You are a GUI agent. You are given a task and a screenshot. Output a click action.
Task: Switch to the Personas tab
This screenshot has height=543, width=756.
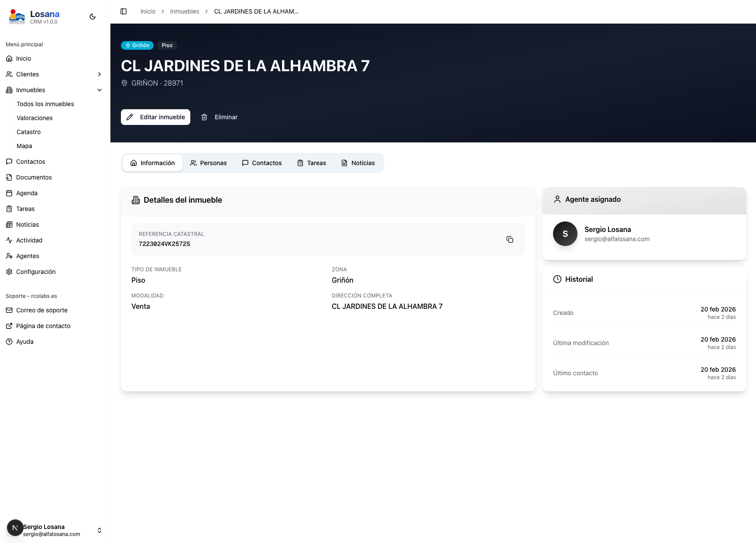[x=208, y=163]
